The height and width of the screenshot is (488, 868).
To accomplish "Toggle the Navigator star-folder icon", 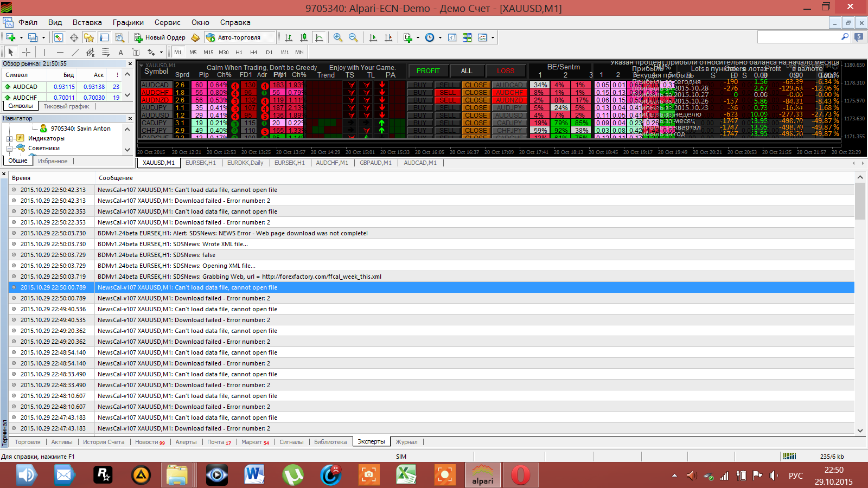I will (89, 37).
